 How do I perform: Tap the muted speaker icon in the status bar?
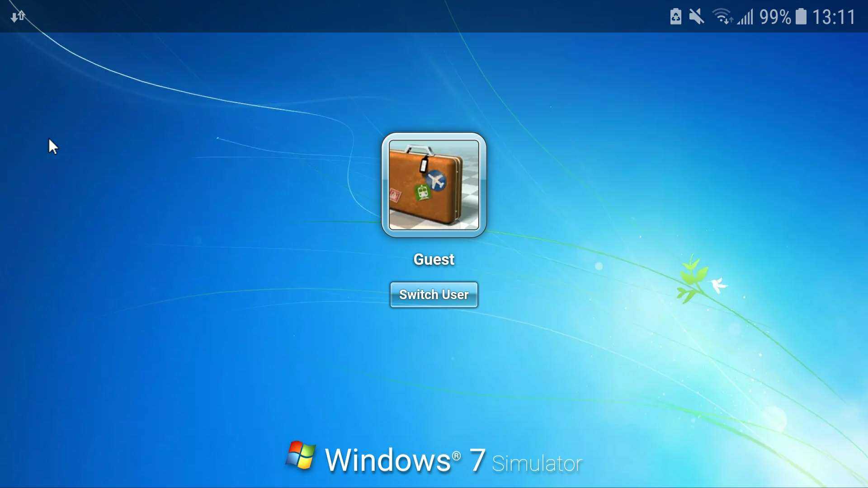(696, 17)
